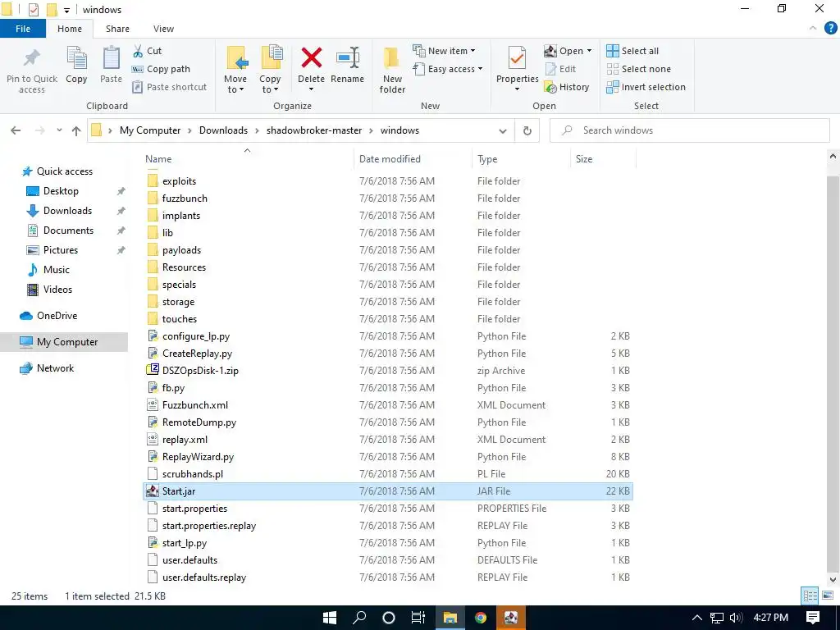The height and width of the screenshot is (630, 840).
Task: Go back to previous folder
Action: (x=16, y=130)
